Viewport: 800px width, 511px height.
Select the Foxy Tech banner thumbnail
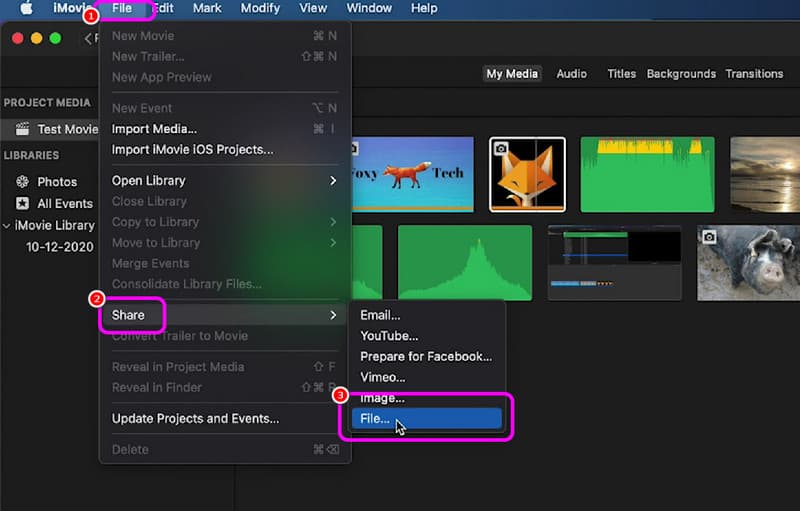pyautogui.click(x=412, y=174)
